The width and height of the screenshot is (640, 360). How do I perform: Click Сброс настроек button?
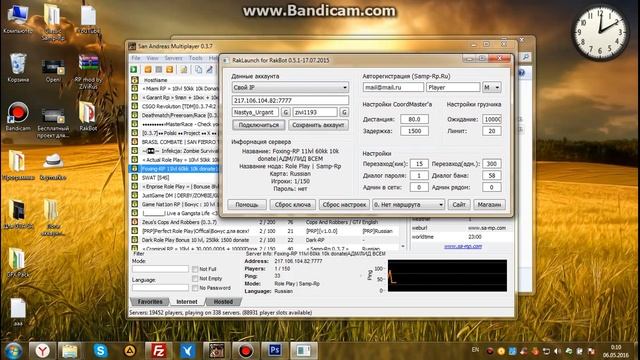click(x=344, y=204)
